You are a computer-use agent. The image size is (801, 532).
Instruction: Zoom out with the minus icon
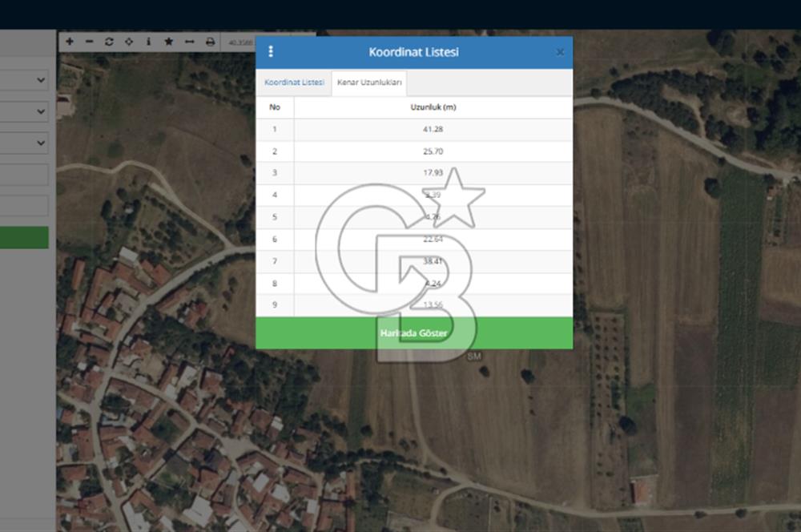tap(89, 42)
